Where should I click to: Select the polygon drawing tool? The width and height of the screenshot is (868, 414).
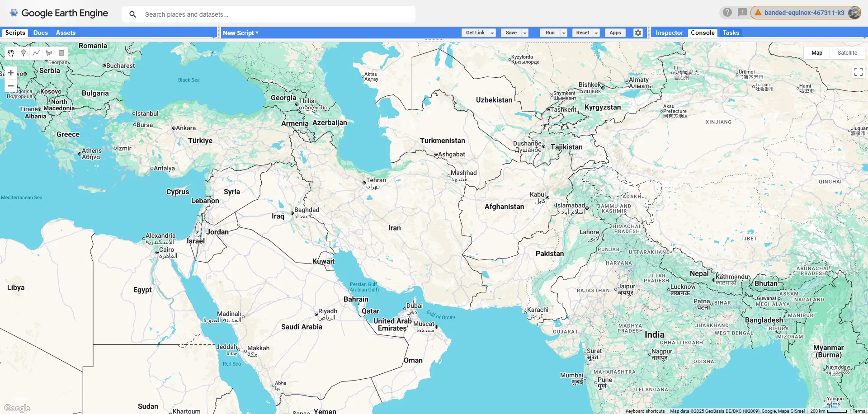(x=48, y=53)
